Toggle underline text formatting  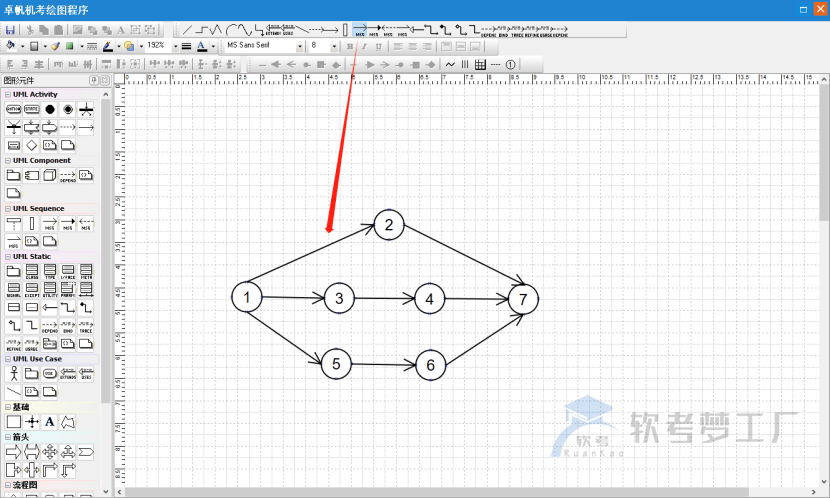coord(378,46)
